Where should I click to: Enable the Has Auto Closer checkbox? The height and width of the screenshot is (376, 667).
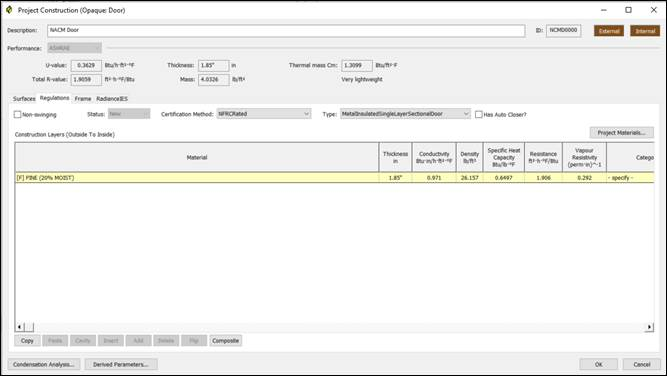pos(479,114)
